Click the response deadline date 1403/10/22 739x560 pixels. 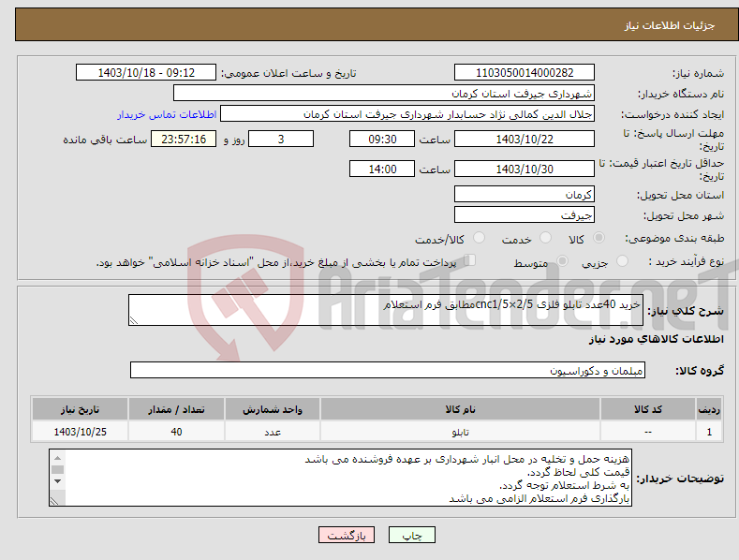[x=525, y=139]
